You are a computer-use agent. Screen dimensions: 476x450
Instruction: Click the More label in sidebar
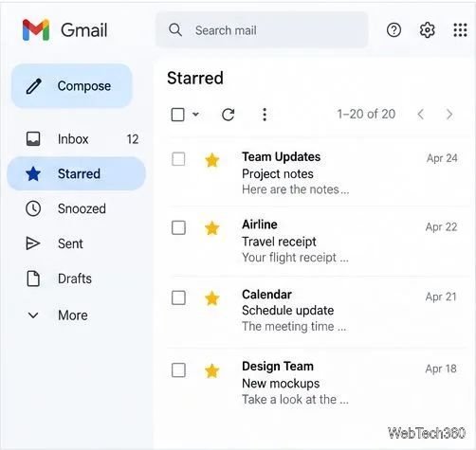click(x=73, y=315)
